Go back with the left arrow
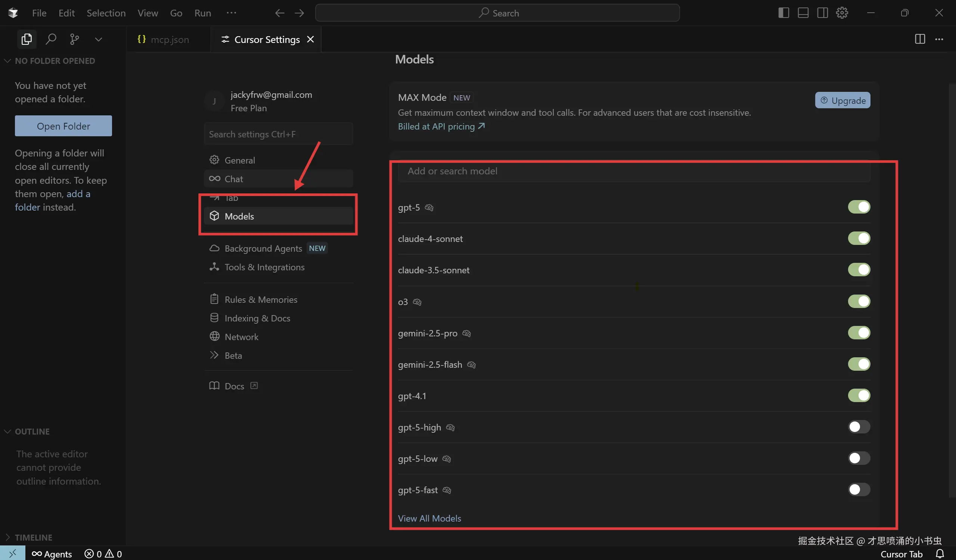Image resolution: width=956 pixels, height=560 pixels. (x=280, y=13)
